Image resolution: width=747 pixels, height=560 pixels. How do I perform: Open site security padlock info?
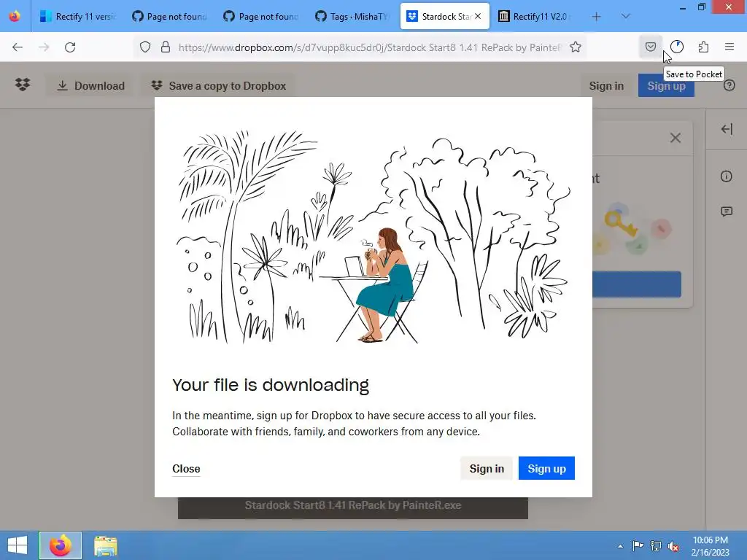[x=166, y=47]
